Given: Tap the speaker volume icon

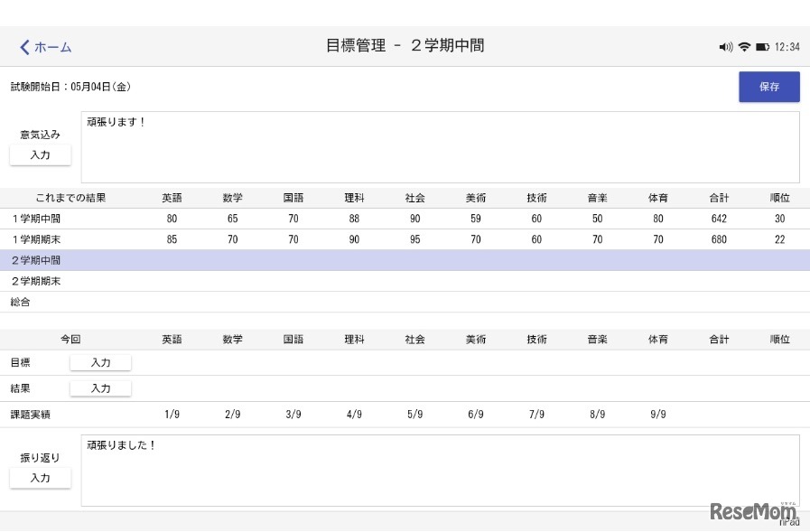Looking at the screenshot, I should click(725, 47).
